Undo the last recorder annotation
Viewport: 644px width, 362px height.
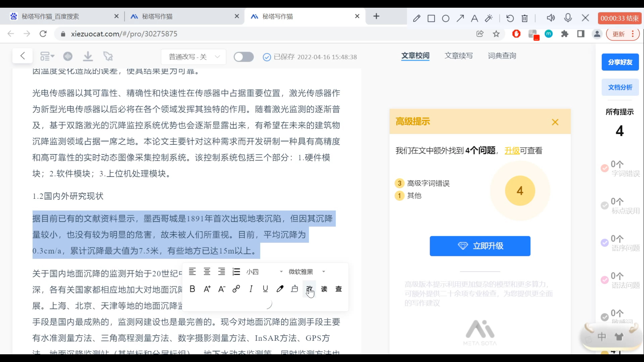click(510, 18)
